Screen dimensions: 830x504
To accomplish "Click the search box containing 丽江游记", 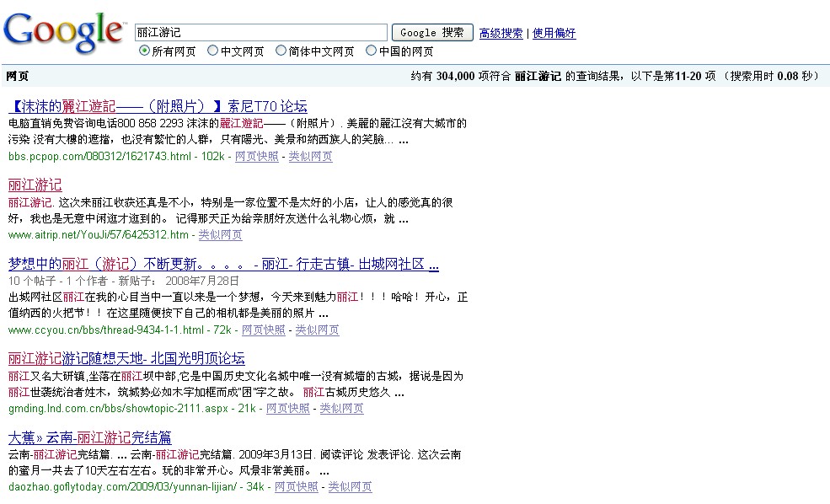I will click(x=261, y=32).
